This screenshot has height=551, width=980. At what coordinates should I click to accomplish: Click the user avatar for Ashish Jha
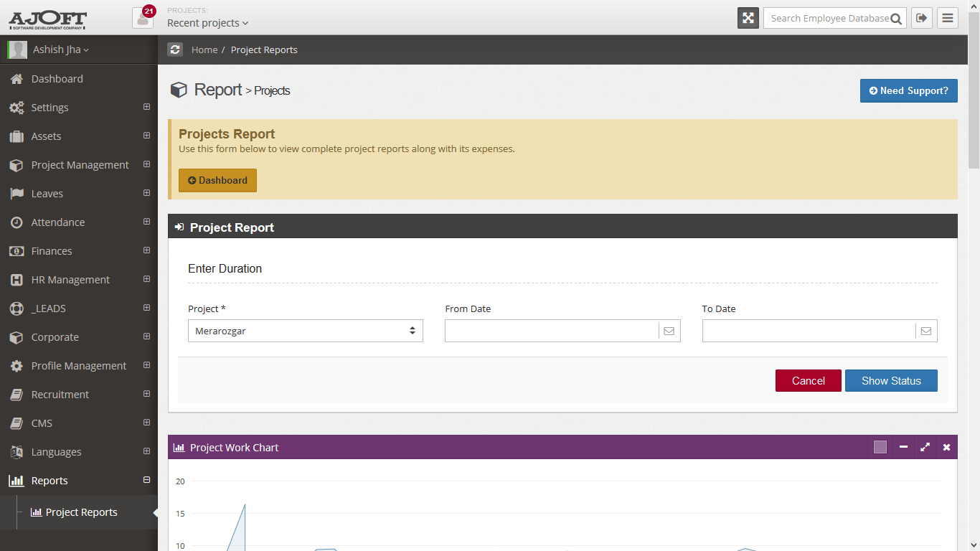pyautogui.click(x=17, y=50)
